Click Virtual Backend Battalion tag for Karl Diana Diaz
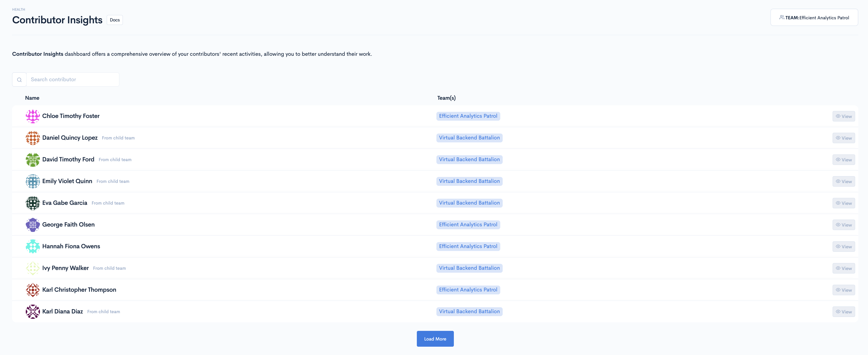868x355 pixels. pos(469,312)
